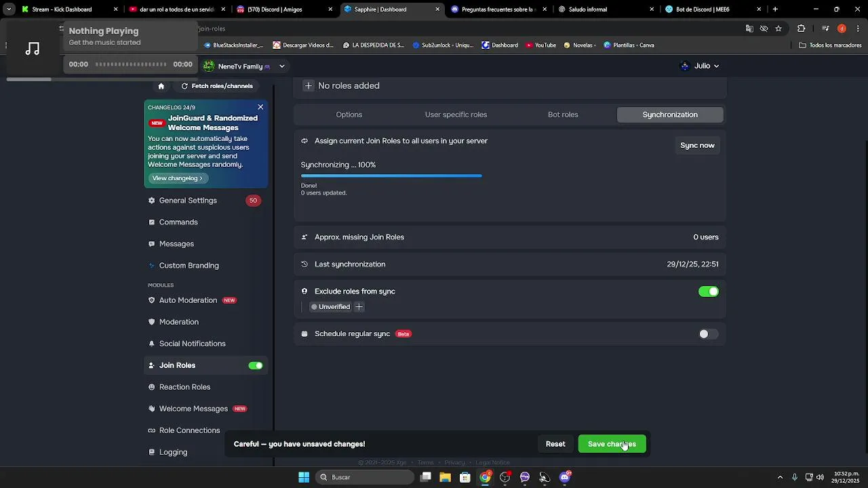Image resolution: width=868 pixels, height=488 pixels.
Task: Click Fetch roles/channels button label
Action: coord(222,86)
